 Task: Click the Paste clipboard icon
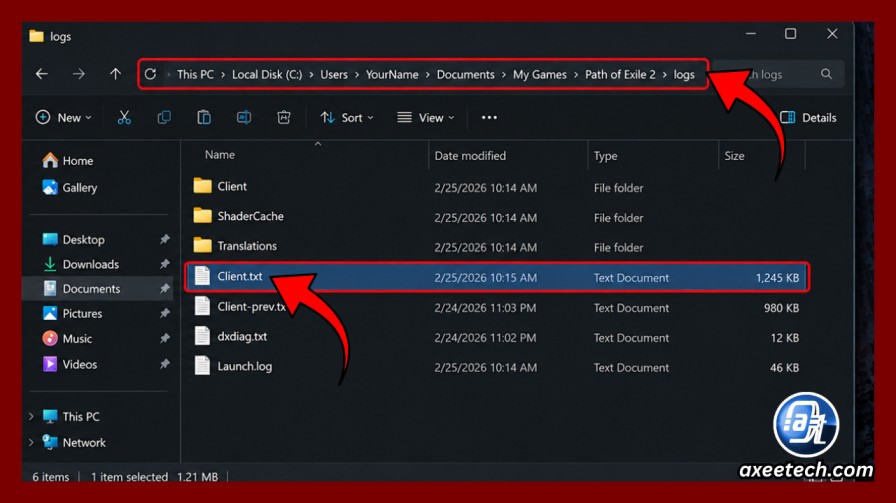(x=204, y=118)
